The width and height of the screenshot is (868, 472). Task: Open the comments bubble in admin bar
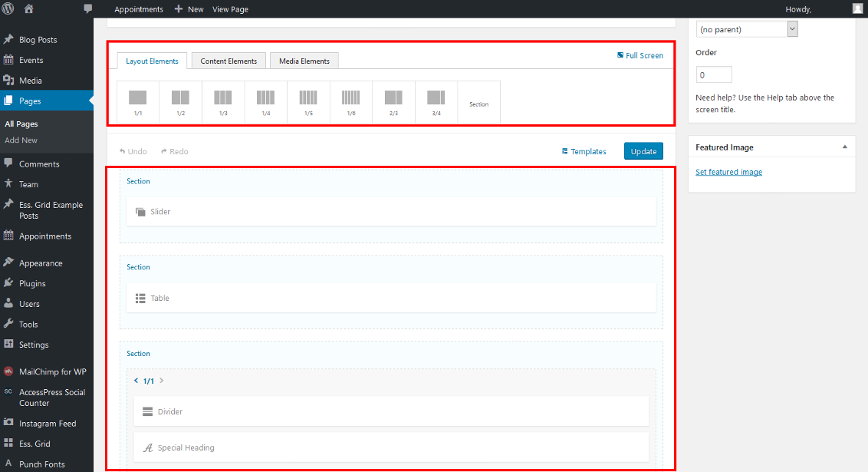coord(88,9)
